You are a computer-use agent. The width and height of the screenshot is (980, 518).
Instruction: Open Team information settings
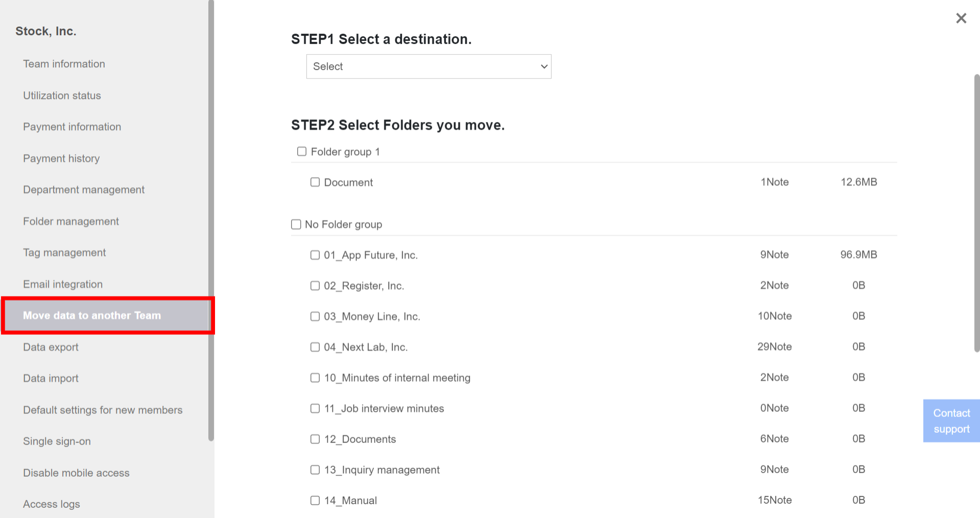pos(64,64)
